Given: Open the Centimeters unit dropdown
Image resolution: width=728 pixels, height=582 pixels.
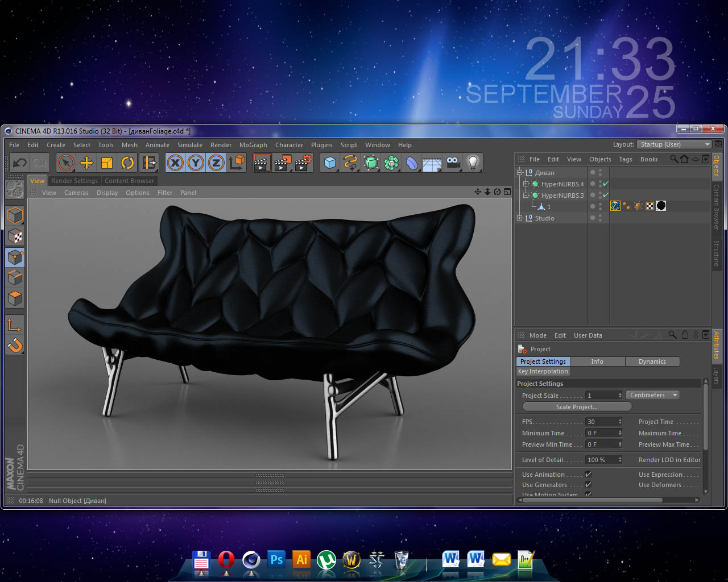Looking at the screenshot, I should click(653, 395).
